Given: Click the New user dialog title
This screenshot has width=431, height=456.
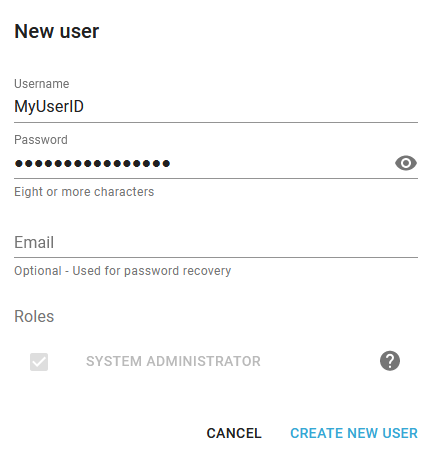Looking at the screenshot, I should (57, 31).
